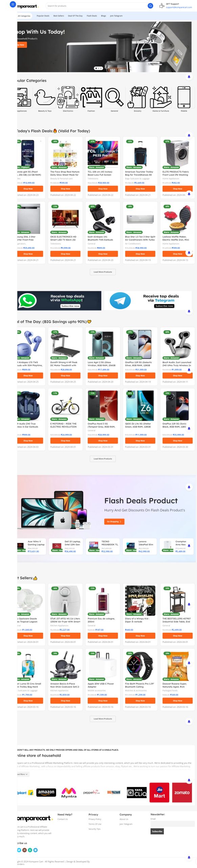The width and height of the screenshot is (197, 868).
Task: Open the Best Sellers nav tab
Action: click(x=59, y=16)
